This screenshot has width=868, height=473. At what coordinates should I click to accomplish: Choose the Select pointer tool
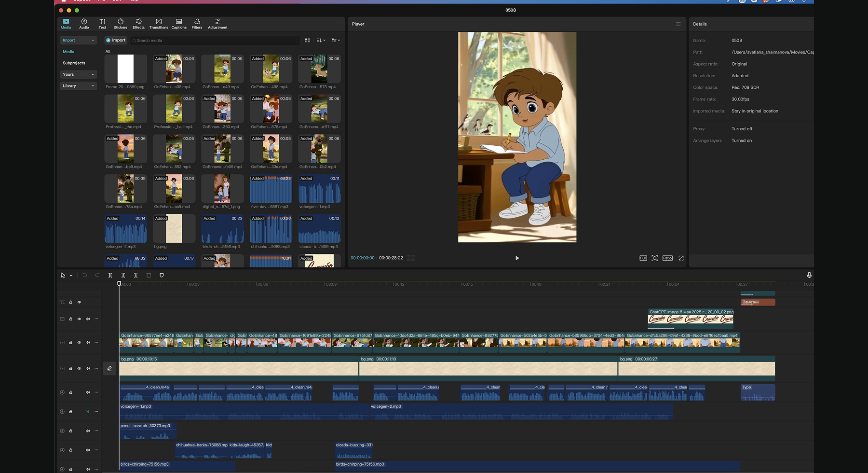(x=63, y=275)
